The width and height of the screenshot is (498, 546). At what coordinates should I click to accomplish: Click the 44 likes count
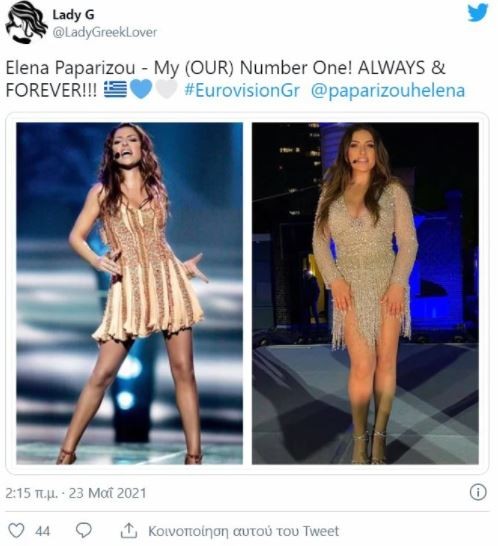[42, 531]
